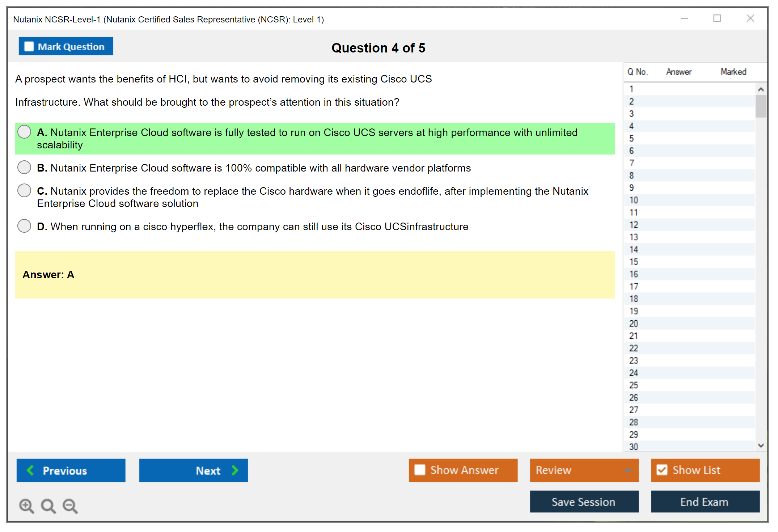This screenshot has width=778, height=532.
Task: Minimize the exam window
Action: pyautogui.click(x=684, y=18)
